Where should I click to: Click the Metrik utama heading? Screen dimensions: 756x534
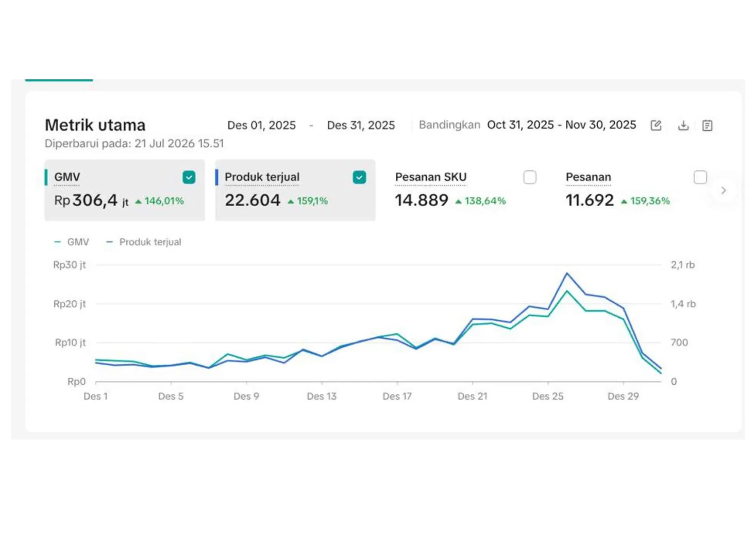(x=95, y=125)
